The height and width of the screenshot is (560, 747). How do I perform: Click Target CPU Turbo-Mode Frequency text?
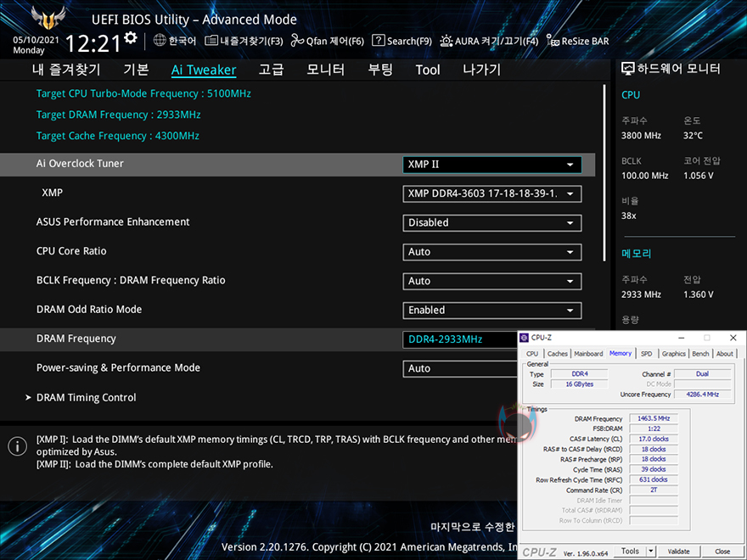[x=143, y=93]
